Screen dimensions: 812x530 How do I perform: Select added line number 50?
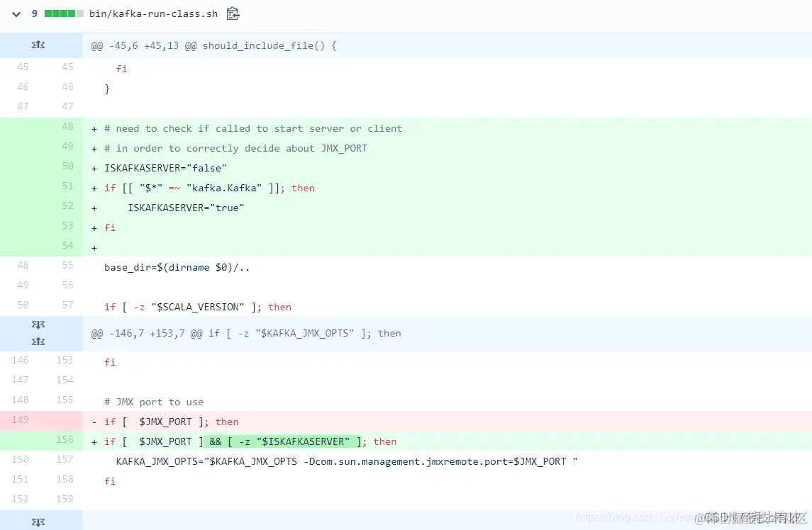pos(68,166)
